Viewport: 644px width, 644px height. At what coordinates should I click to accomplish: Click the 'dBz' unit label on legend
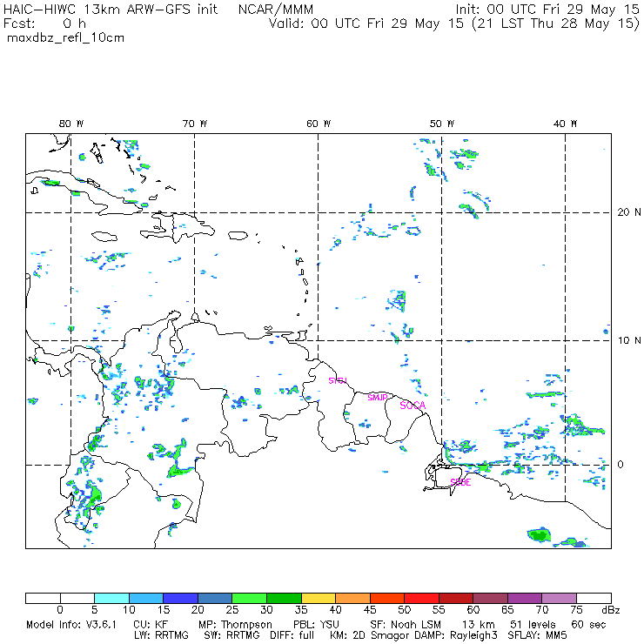tap(611, 610)
